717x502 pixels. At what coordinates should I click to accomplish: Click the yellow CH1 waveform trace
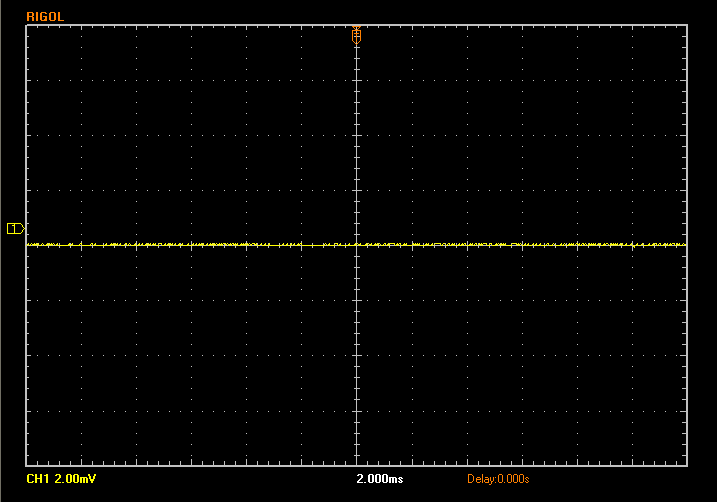pyautogui.click(x=356, y=245)
